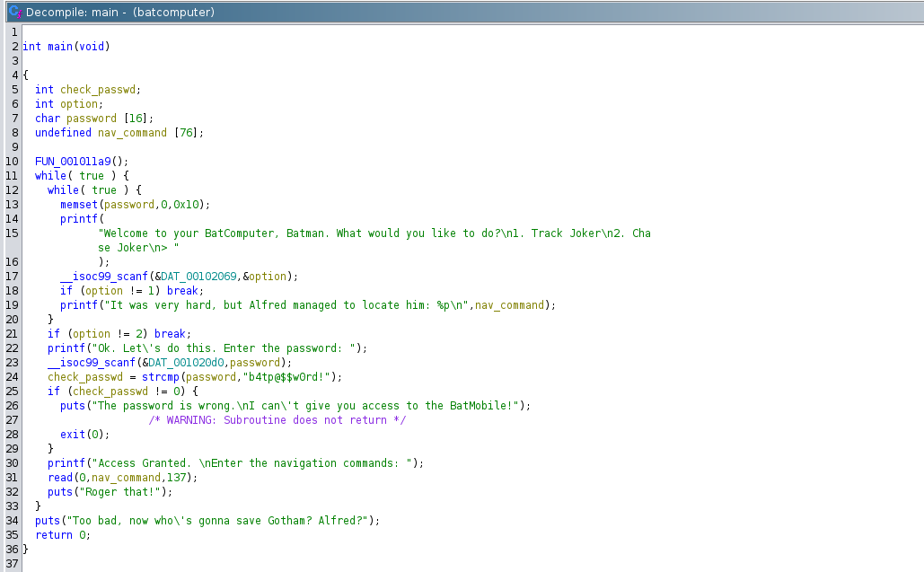924x572 pixels.
Task: Click the "Access Granted" printf string
Action: [x=251, y=463]
